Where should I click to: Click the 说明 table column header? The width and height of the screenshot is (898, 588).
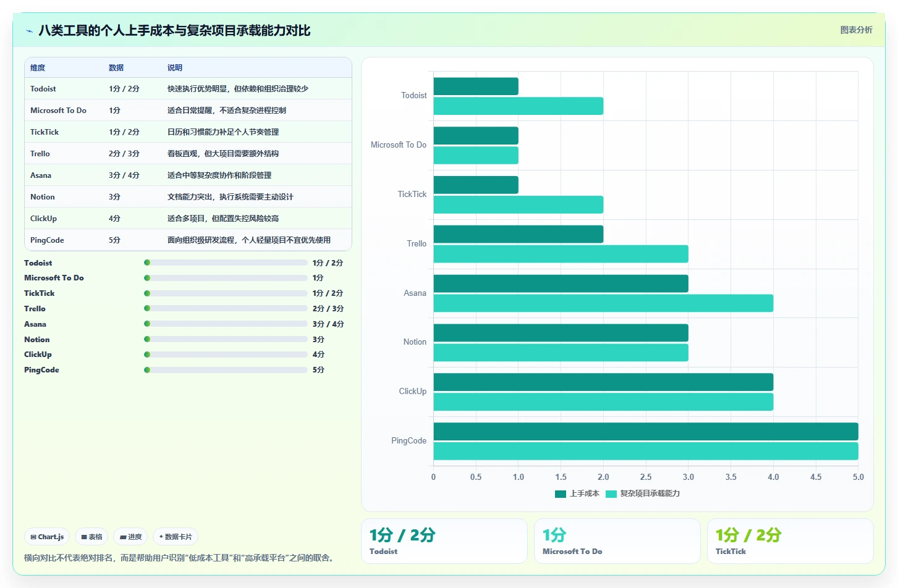coord(175,68)
